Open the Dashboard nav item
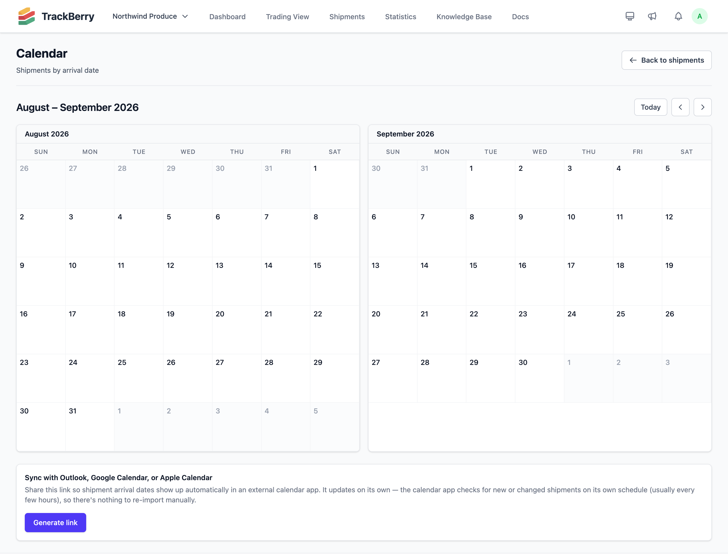728x560 pixels. pyautogui.click(x=227, y=16)
